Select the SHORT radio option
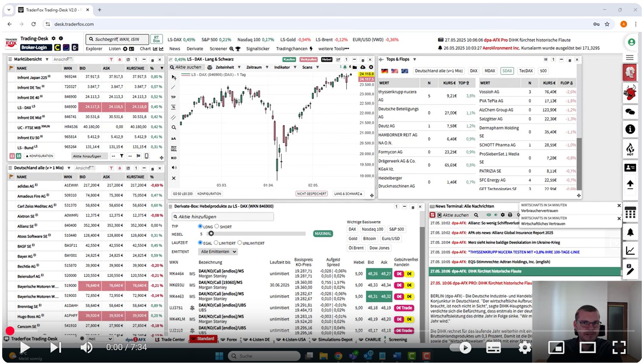Viewport: 644px width, 364px height. click(x=216, y=226)
